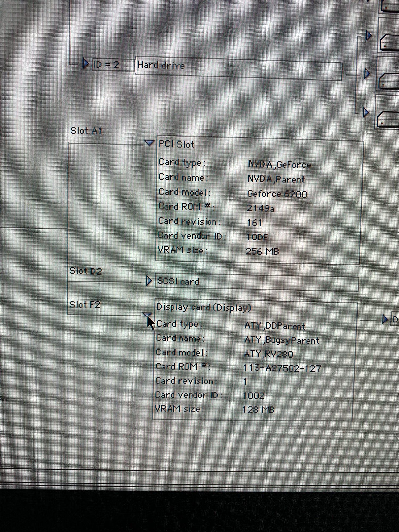399x532 pixels.
Task: Expand the triangle right of the Display card box
Action: 385,319
